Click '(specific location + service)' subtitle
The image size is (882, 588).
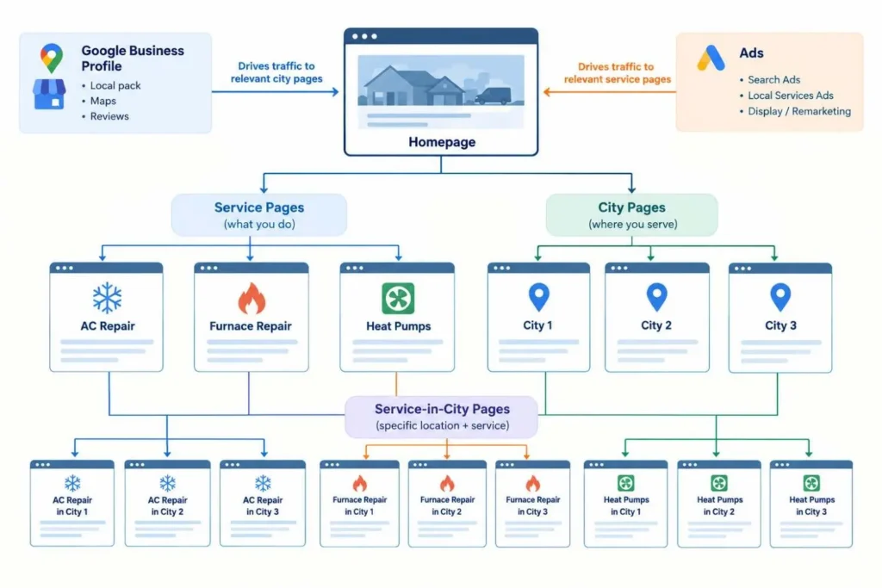(x=442, y=425)
